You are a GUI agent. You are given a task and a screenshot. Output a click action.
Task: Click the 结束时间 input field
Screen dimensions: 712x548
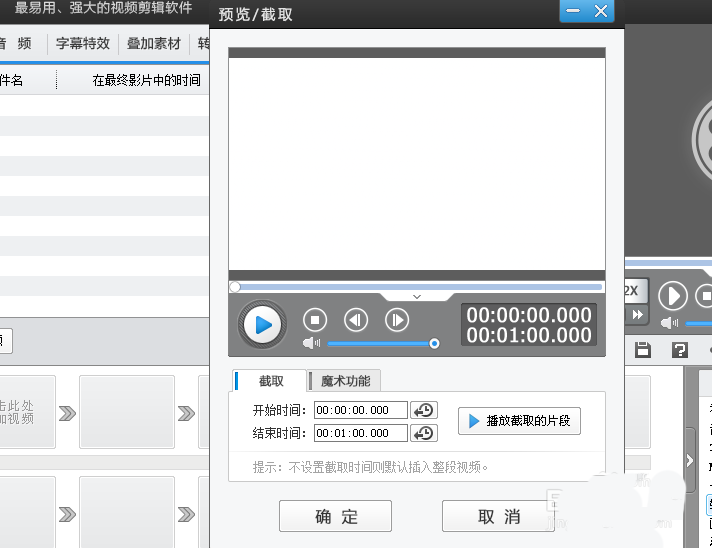[361, 433]
